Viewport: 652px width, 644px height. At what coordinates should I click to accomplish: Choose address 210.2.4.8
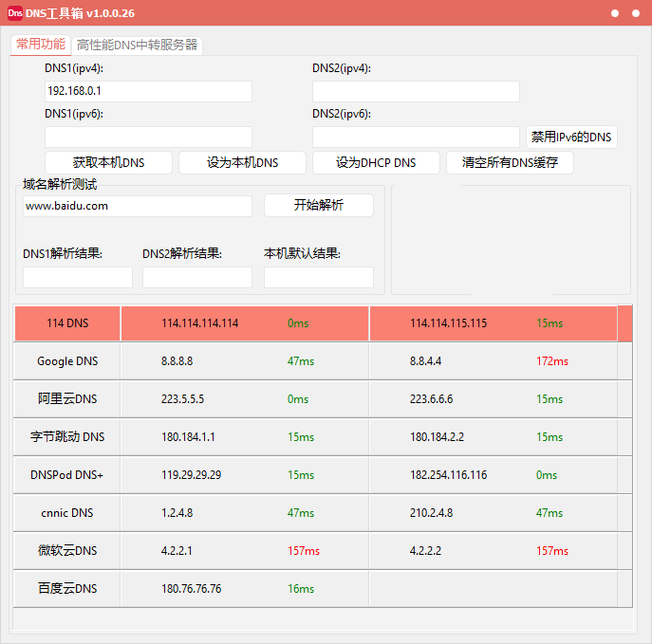(x=431, y=513)
